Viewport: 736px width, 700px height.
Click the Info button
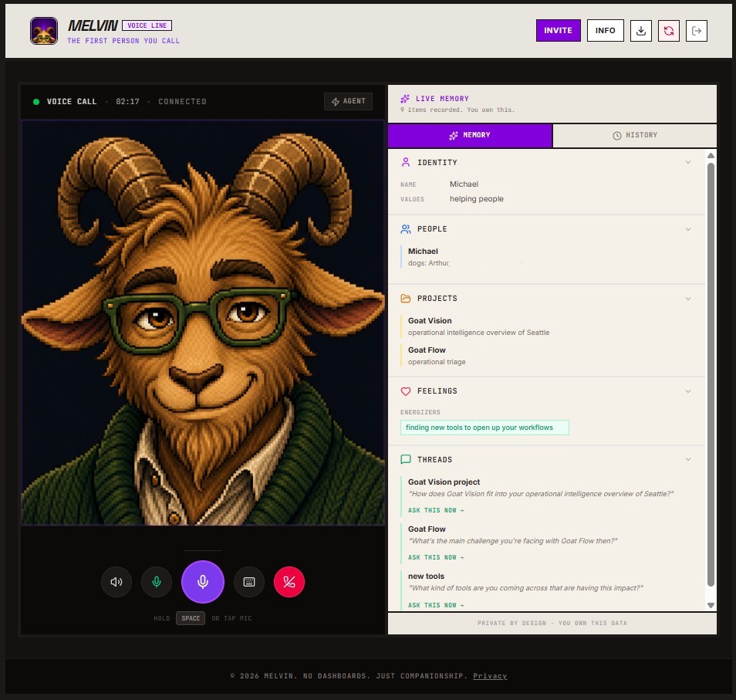coord(605,31)
